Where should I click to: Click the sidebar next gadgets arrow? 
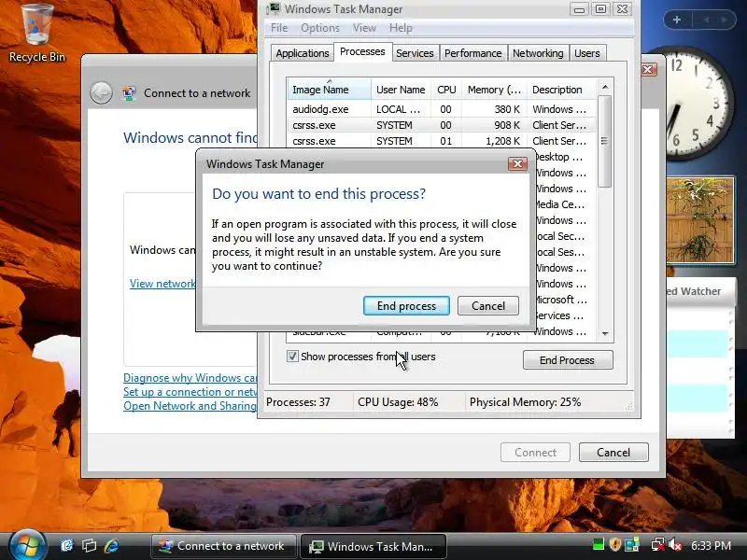[x=725, y=20]
